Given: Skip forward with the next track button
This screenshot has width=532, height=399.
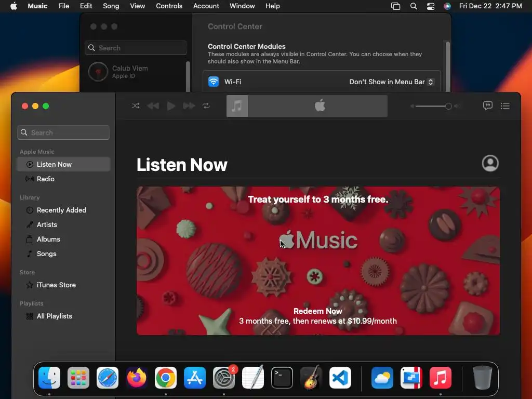Looking at the screenshot, I should pos(189,106).
